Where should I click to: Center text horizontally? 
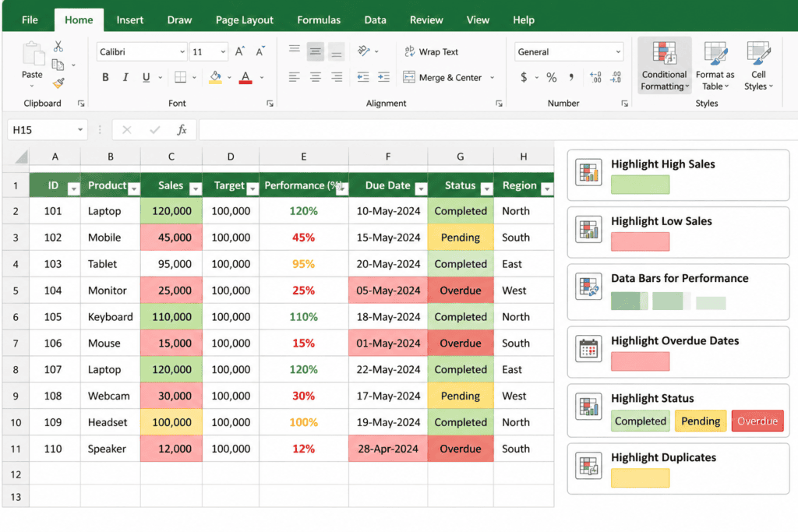click(x=316, y=77)
